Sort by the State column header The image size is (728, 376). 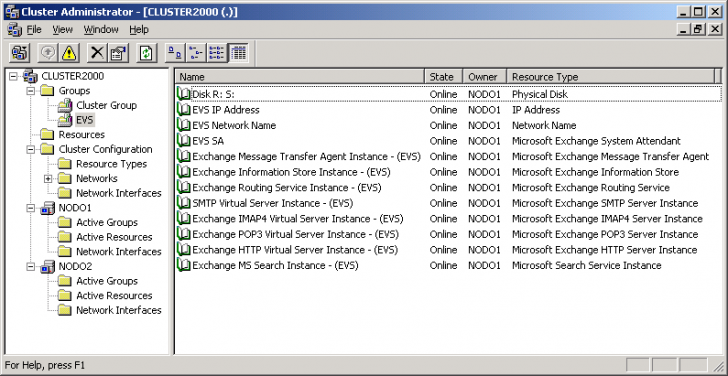click(x=444, y=77)
